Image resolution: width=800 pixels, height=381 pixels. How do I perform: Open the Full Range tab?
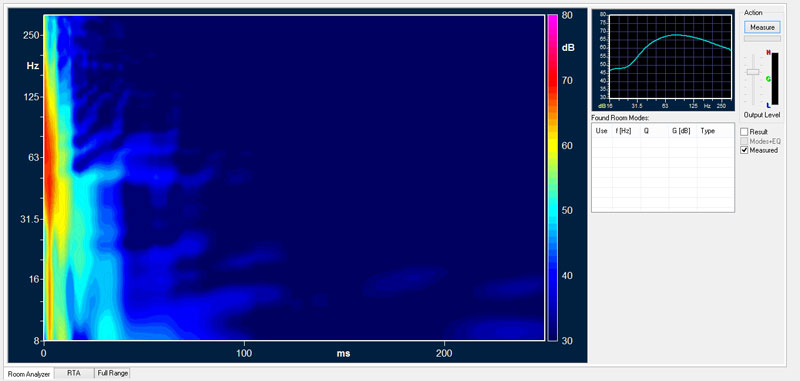tap(113, 373)
